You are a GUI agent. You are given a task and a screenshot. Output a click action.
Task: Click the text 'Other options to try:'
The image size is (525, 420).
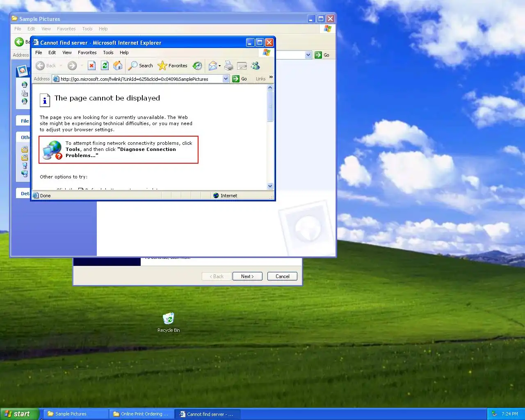64,177
